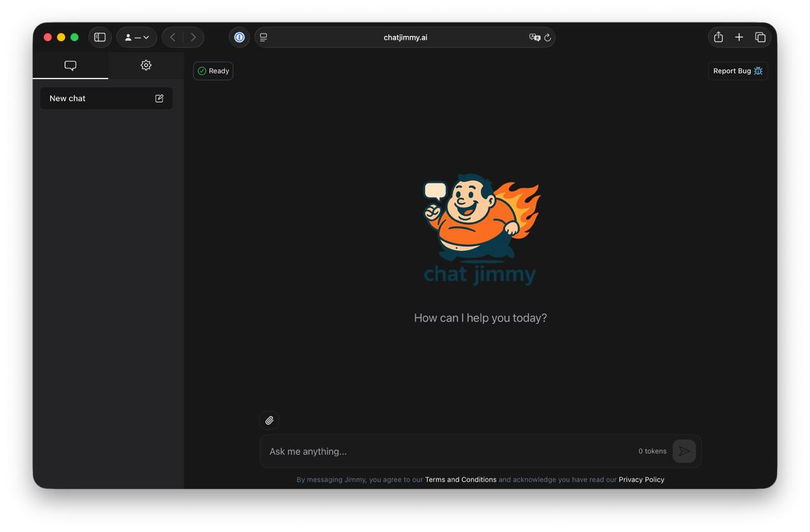810x532 pixels.
Task: Go back with the browser back arrow
Action: coord(172,37)
